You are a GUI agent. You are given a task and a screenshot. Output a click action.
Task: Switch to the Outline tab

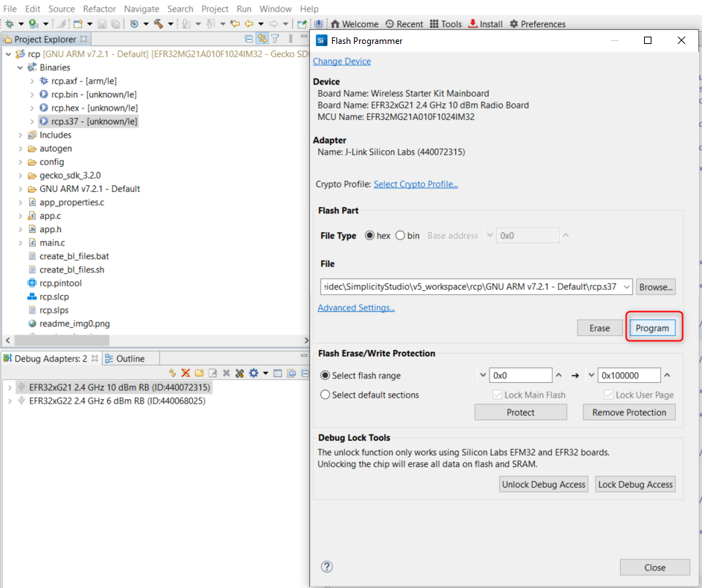[x=125, y=358]
